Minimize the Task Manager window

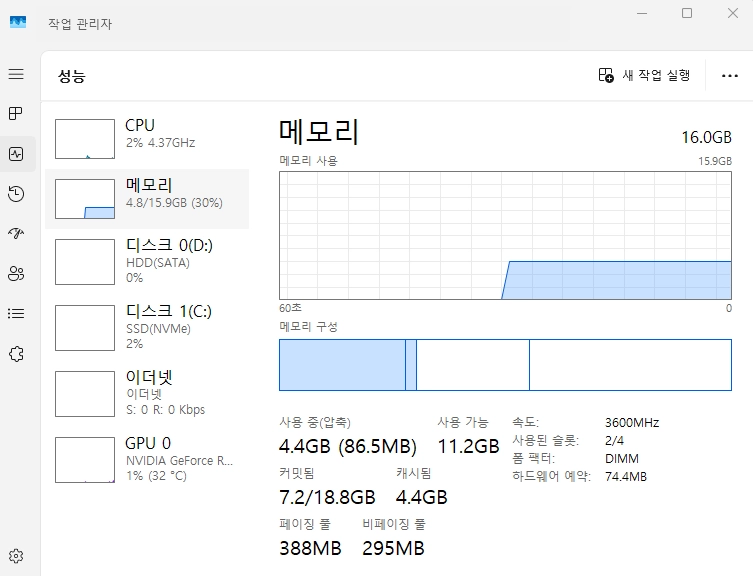coord(642,13)
